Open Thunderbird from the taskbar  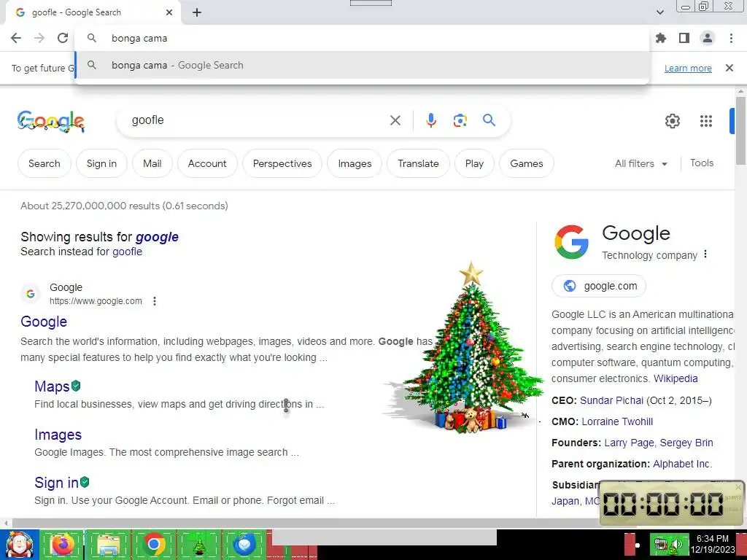244,544
